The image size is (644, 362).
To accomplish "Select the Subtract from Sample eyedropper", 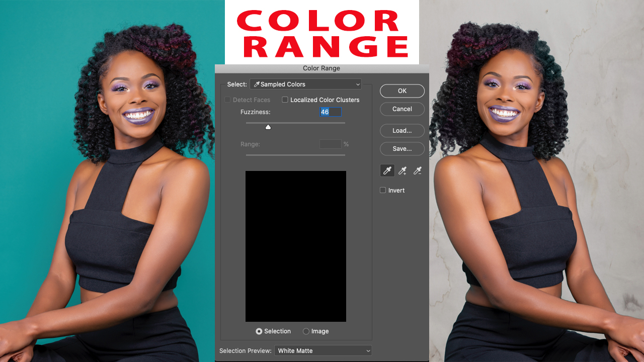I will [417, 170].
